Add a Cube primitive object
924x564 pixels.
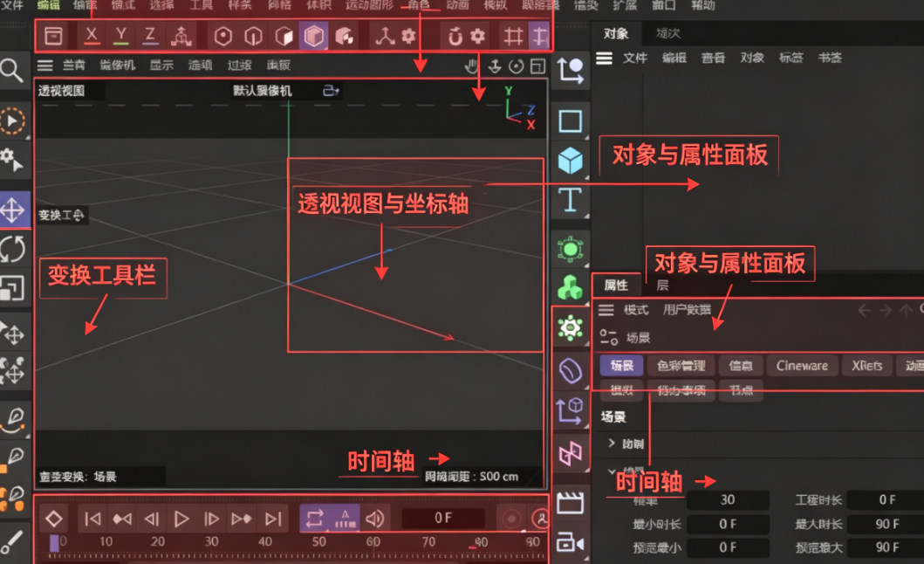[x=571, y=161]
